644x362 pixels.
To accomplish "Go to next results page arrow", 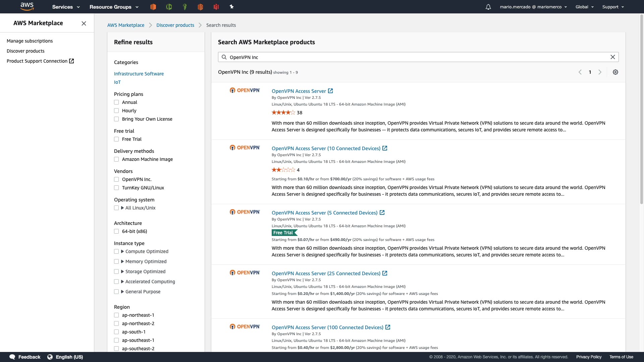I will coord(600,72).
